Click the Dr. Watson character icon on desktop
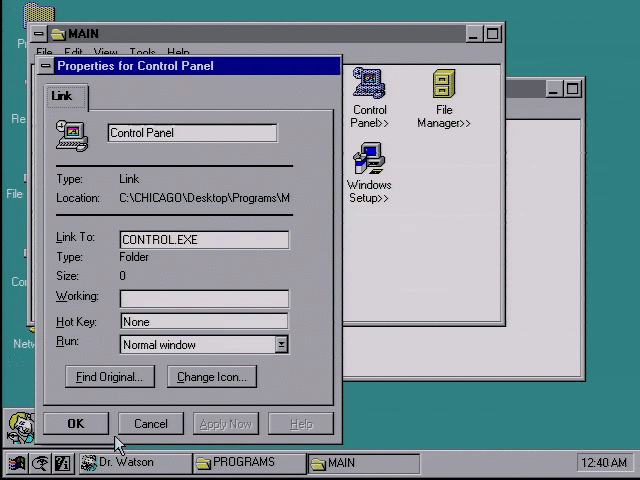Viewport: 640px width, 480px height. pos(20,428)
